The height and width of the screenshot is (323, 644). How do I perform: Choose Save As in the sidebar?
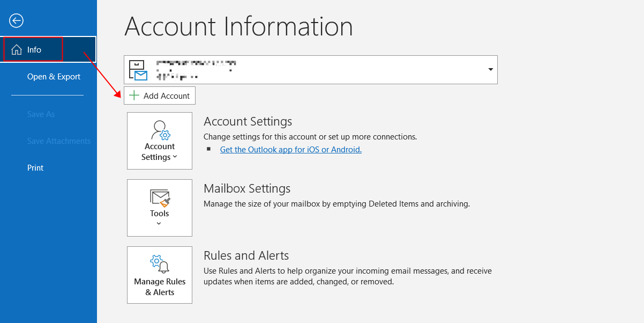tap(41, 114)
